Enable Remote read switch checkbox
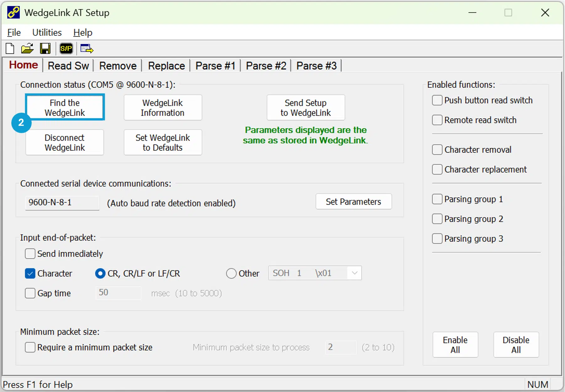 click(437, 120)
